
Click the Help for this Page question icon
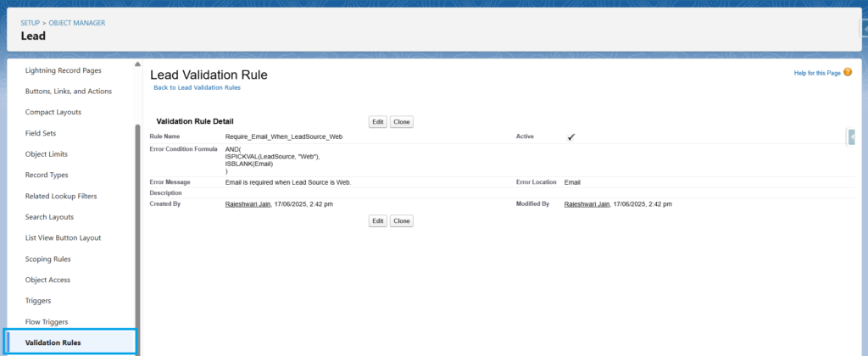[848, 73]
